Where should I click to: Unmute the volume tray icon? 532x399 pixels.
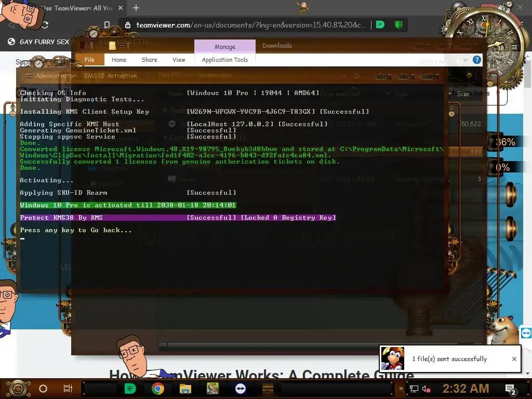pos(426,389)
